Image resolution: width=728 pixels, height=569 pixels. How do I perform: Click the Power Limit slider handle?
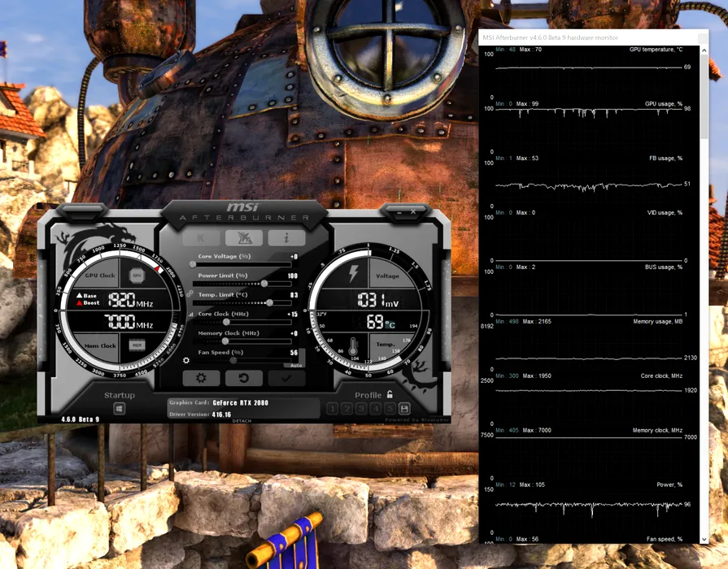tap(264, 283)
